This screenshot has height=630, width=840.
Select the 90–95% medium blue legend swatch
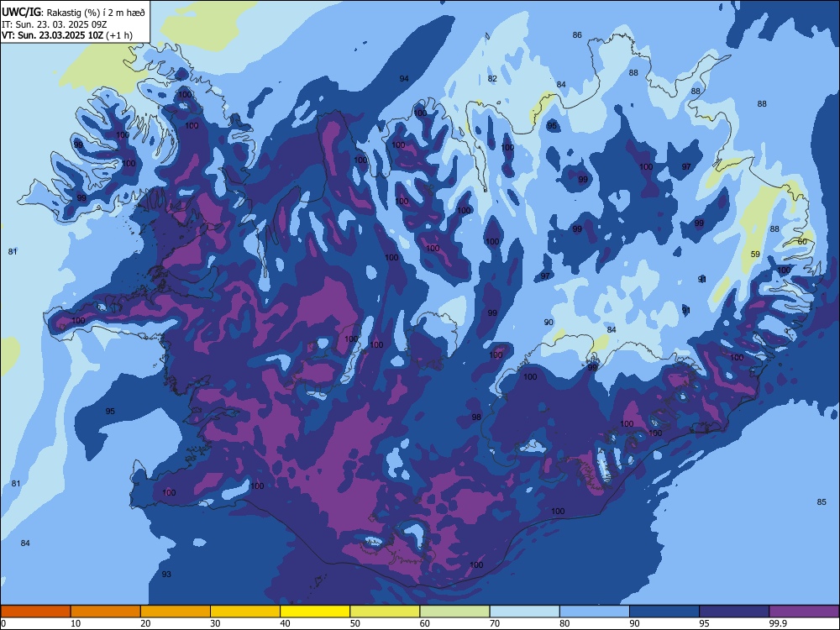(x=664, y=612)
